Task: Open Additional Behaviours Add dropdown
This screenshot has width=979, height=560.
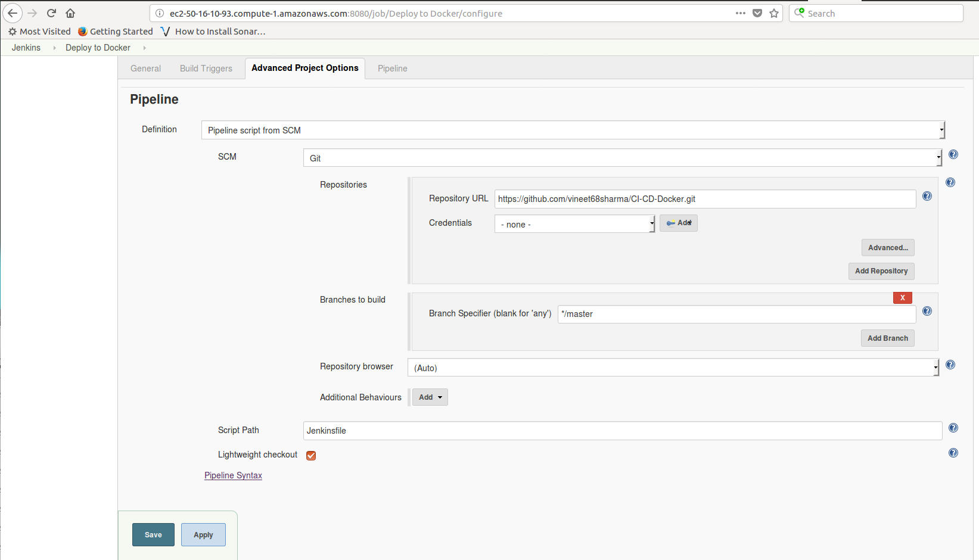Action: point(430,397)
